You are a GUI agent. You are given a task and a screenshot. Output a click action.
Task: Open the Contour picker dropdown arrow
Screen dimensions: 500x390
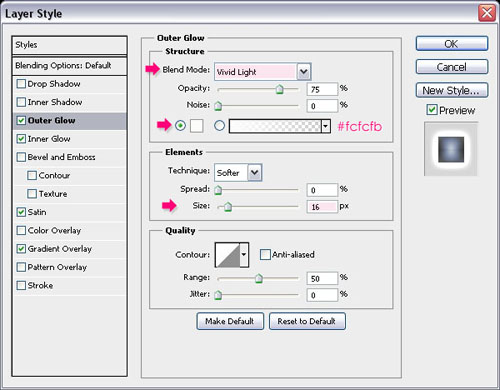(244, 255)
